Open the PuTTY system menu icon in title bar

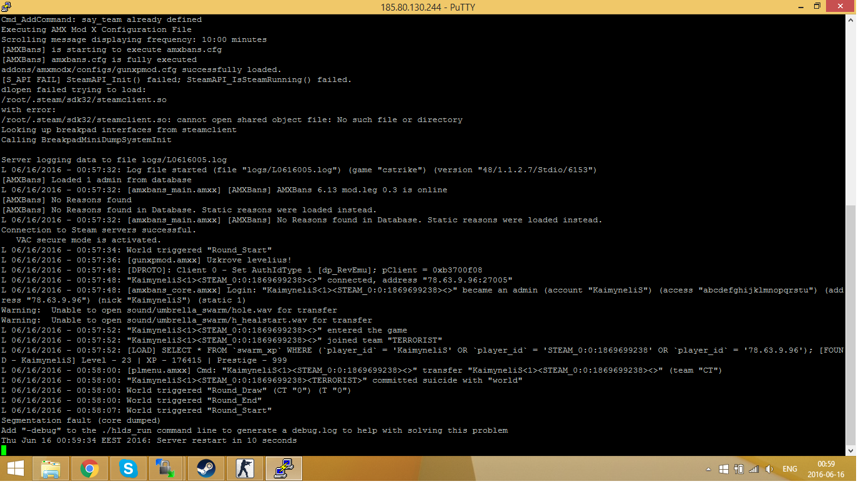(x=6, y=6)
